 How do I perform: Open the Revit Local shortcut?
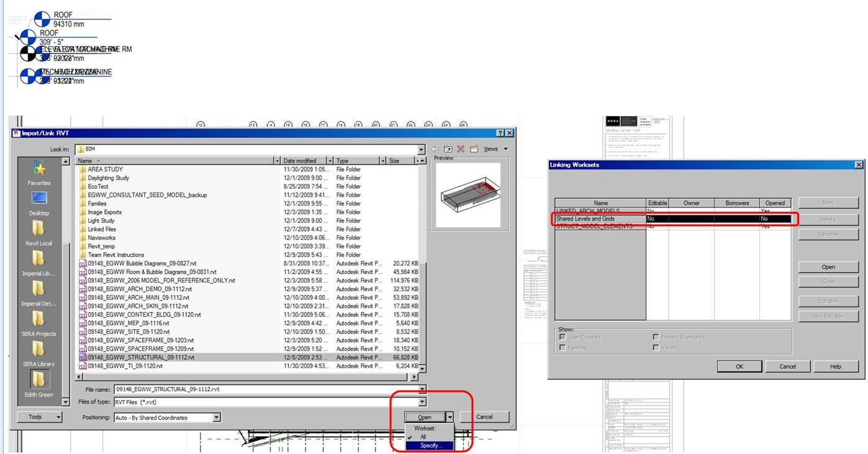pos(38,234)
